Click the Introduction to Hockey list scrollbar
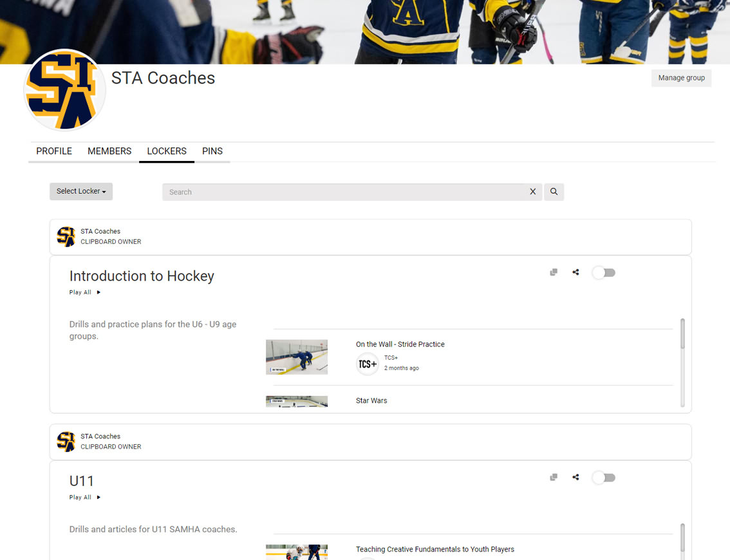This screenshot has height=560, width=730. (682, 333)
